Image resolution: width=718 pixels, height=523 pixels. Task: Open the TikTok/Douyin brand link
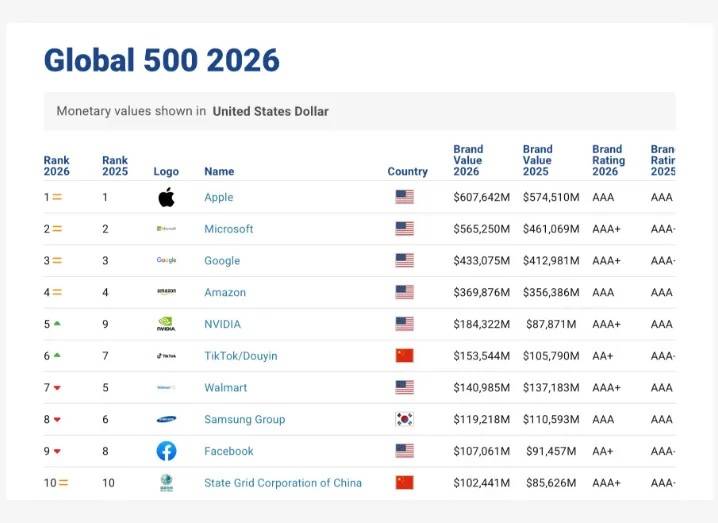[241, 356]
